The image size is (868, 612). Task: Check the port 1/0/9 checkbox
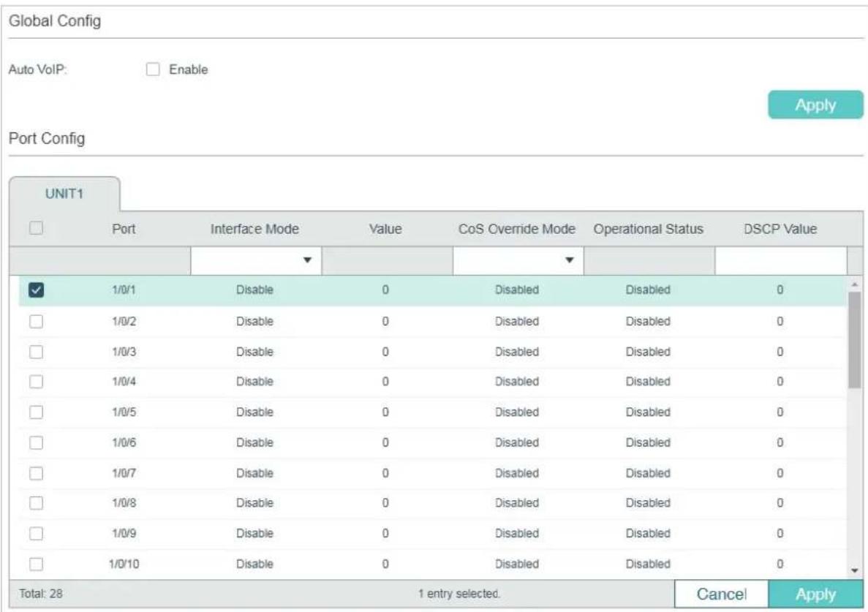click(x=36, y=534)
